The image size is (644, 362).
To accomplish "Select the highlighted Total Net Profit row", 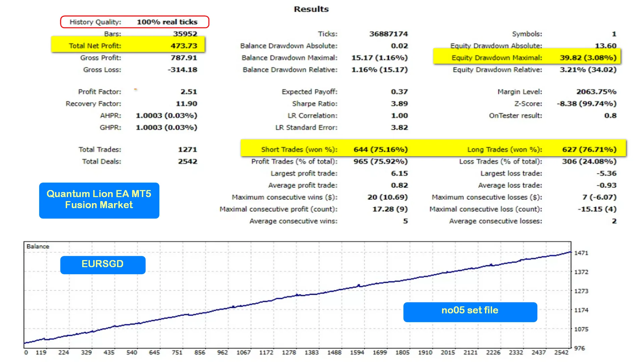I will click(x=128, y=46).
